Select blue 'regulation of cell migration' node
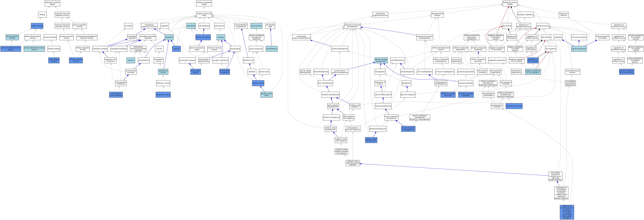The width and height of the screenshot is (644, 220). tap(533, 60)
